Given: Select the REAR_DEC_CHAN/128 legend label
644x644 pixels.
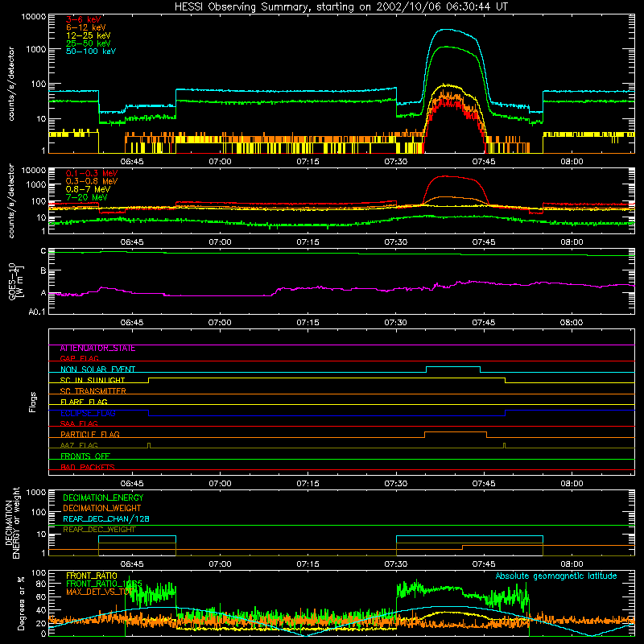Looking at the screenshot, I should [x=106, y=518].
